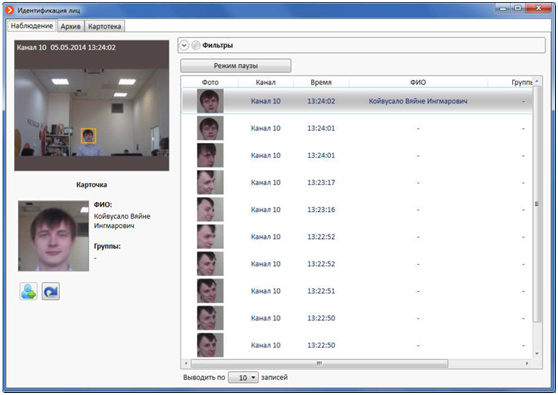Select the face thumbnail at 13:23:16

pyautogui.click(x=210, y=209)
